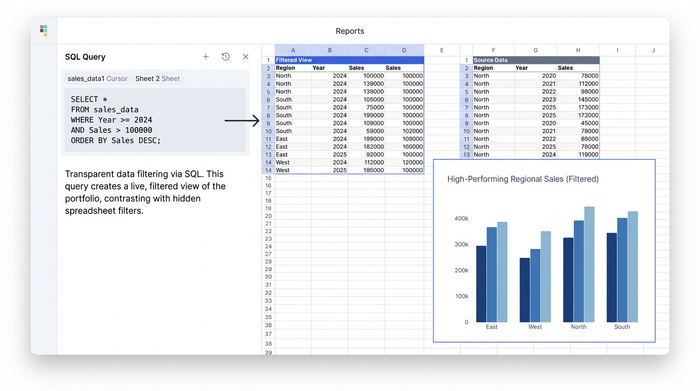700x391 pixels.
Task: Select column I header
Action: click(617, 50)
